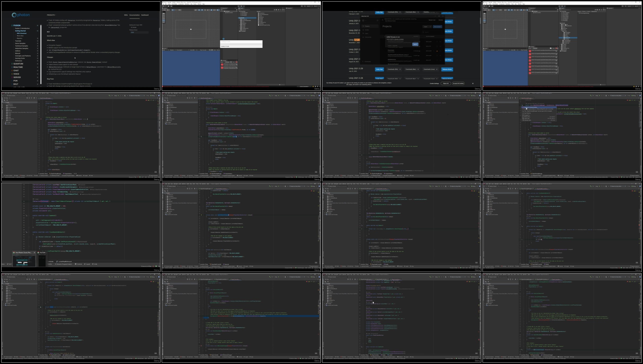Click Accept All Cookies
The width and height of the screenshot is (643, 364).
click(458, 83)
